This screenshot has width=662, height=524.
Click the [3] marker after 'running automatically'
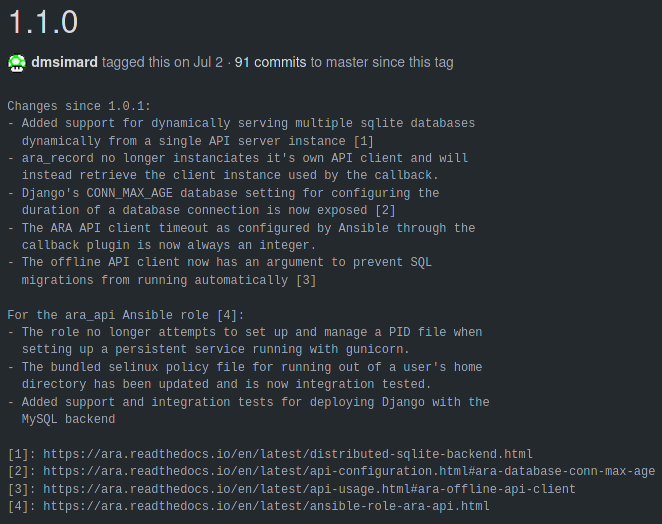click(306, 280)
